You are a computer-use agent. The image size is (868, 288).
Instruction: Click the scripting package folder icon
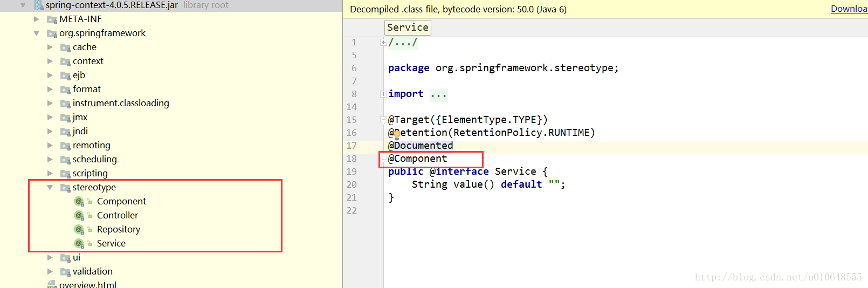[65, 174]
